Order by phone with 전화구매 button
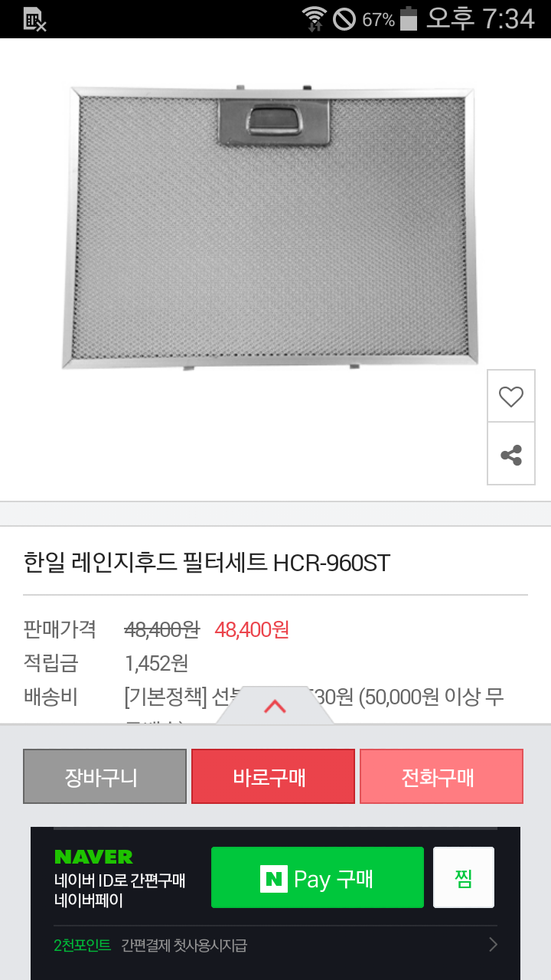Image resolution: width=551 pixels, height=980 pixels. point(442,776)
